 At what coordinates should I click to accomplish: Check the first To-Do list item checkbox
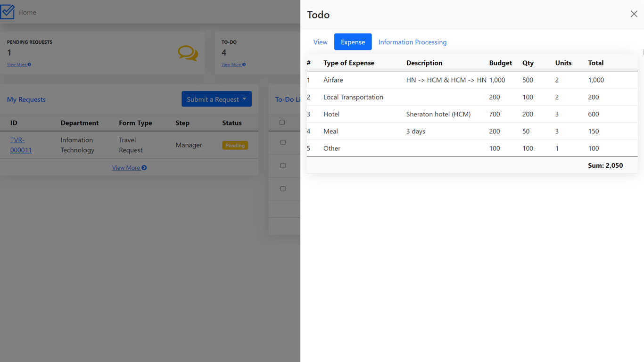click(283, 142)
